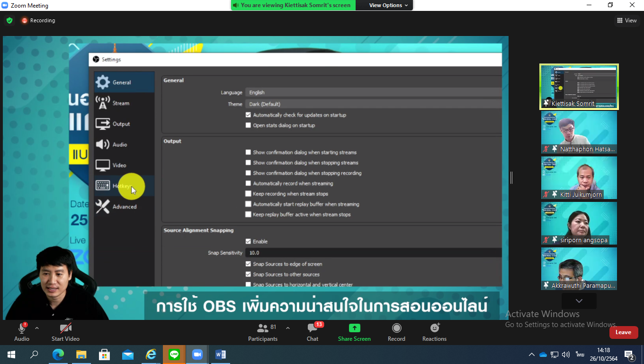The width and height of the screenshot is (644, 364).
Task: Click the green encryption shield icon
Action: tap(9, 20)
